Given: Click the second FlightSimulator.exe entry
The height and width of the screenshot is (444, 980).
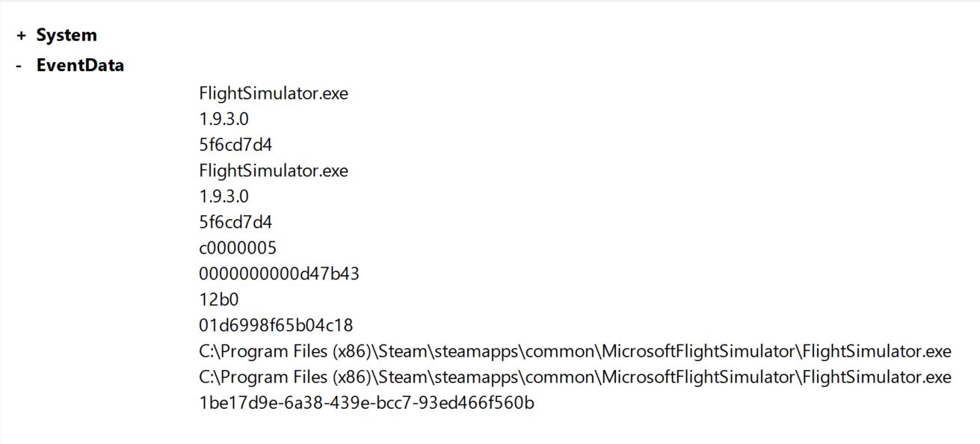Looking at the screenshot, I should 274,170.
